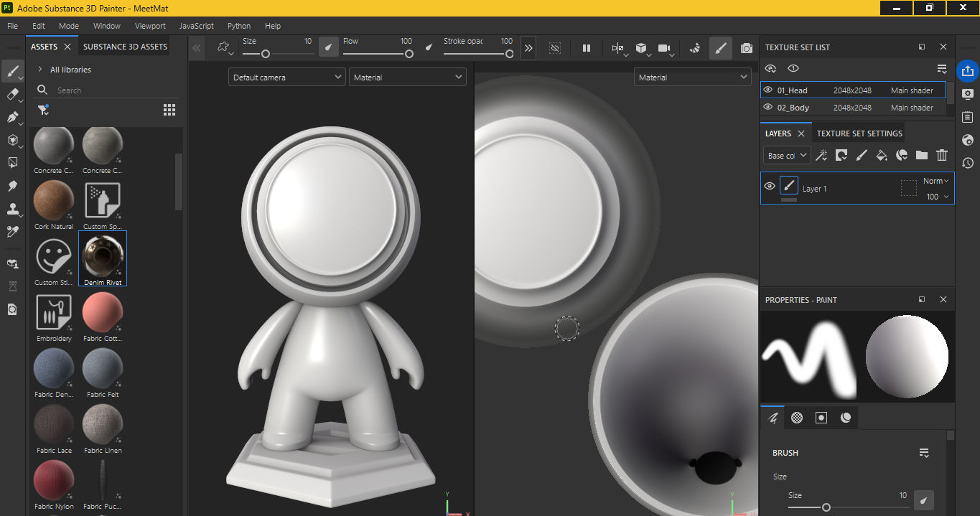
Task: Expand more toolbar options double arrow
Action: (x=528, y=48)
